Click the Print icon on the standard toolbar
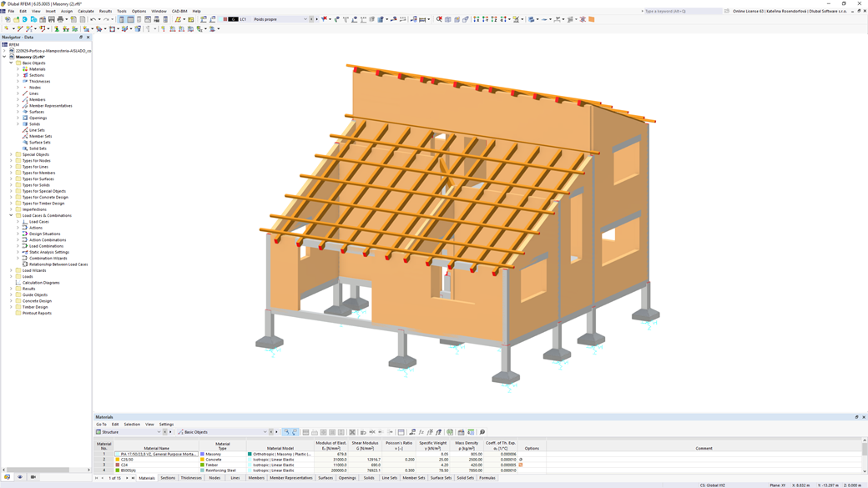 pyautogui.click(x=61, y=18)
